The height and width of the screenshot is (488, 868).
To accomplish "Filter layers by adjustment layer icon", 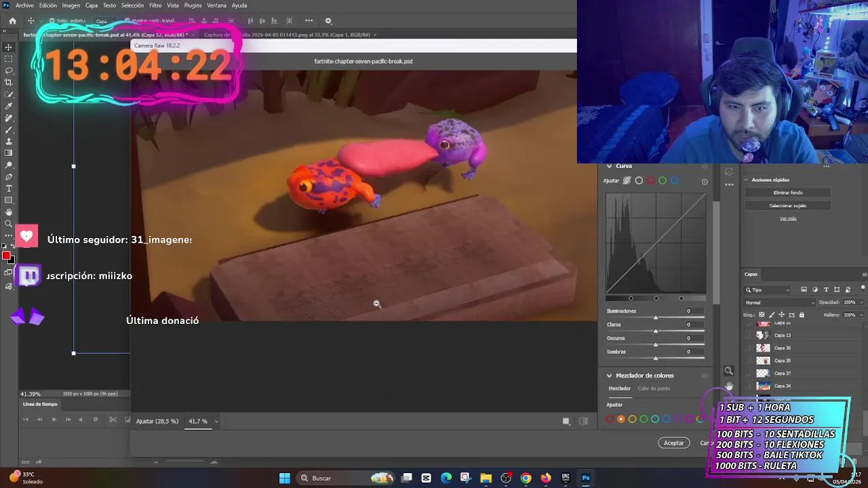I will [x=815, y=290].
